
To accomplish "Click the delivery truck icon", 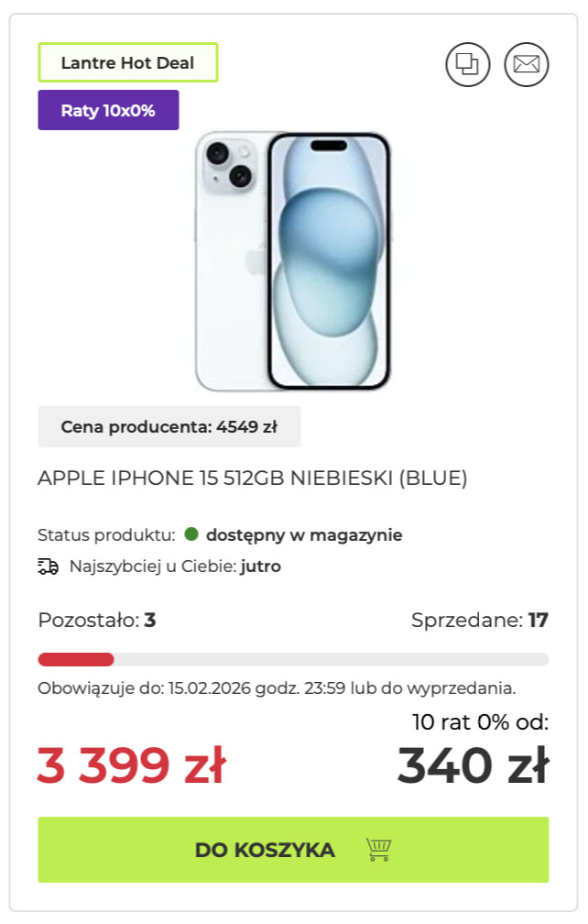I will pos(48,566).
